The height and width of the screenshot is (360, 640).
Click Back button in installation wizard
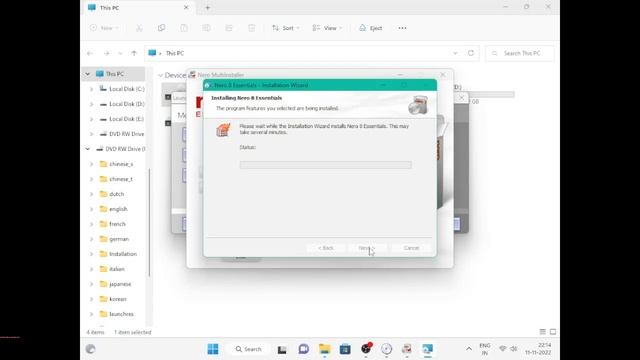[326, 248]
